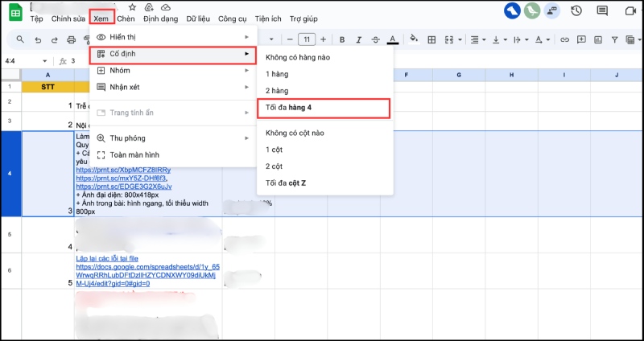Expand the Nhóm submenu
The height and width of the screenshot is (341, 644).
click(x=173, y=71)
